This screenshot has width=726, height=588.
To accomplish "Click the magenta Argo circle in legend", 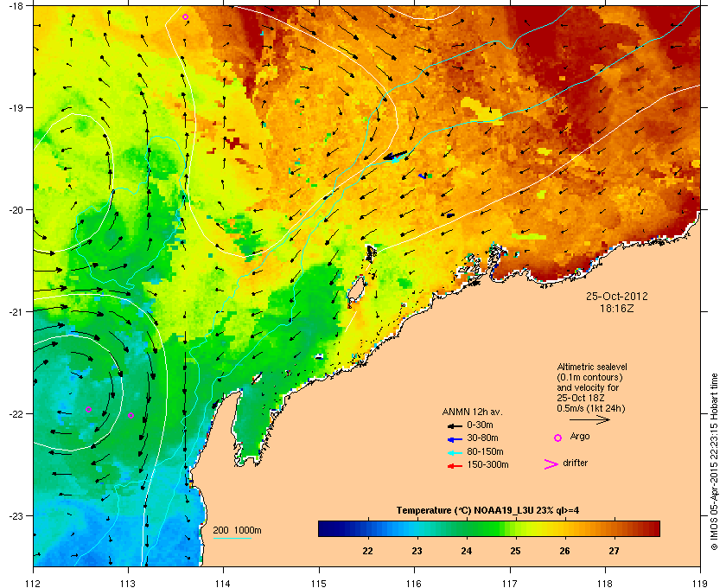I will coord(558,438).
